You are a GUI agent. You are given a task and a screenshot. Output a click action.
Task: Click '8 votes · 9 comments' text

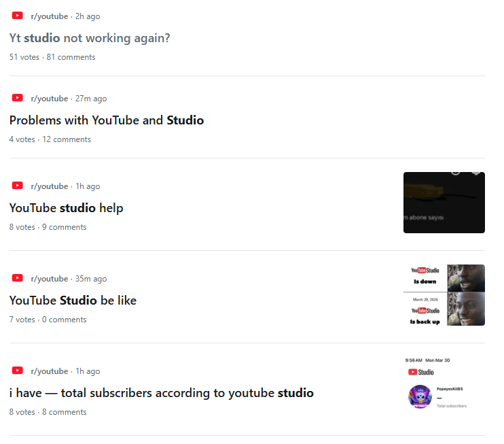48,227
